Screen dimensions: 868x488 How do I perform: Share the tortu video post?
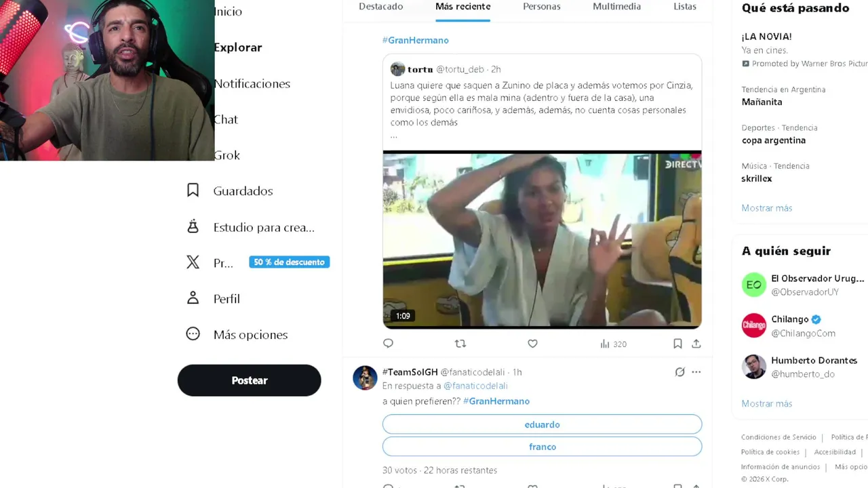coord(696,344)
